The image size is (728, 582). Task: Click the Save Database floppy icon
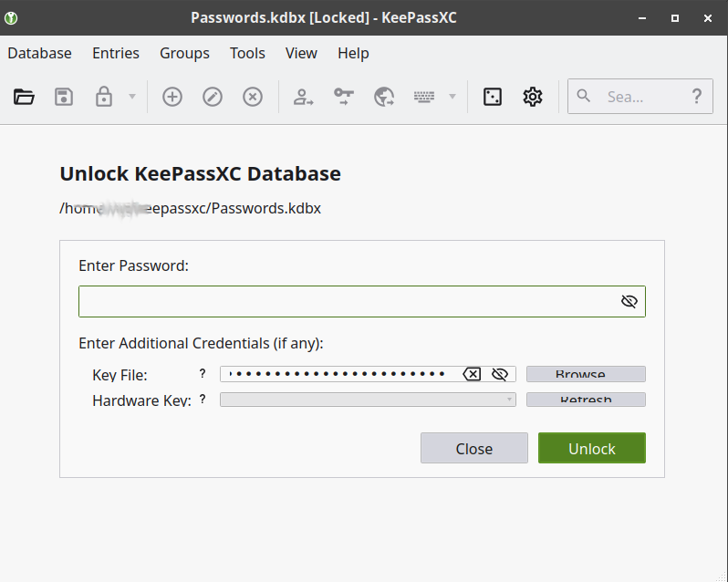click(64, 97)
